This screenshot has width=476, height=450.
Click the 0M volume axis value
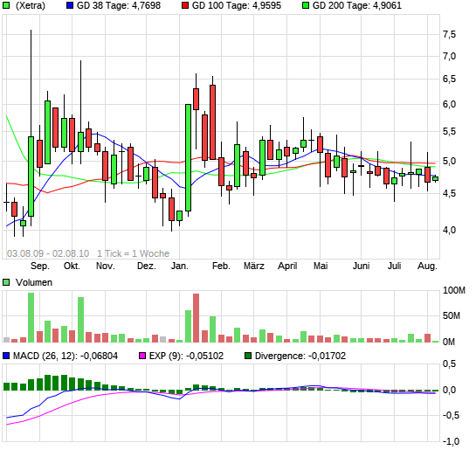tap(449, 343)
